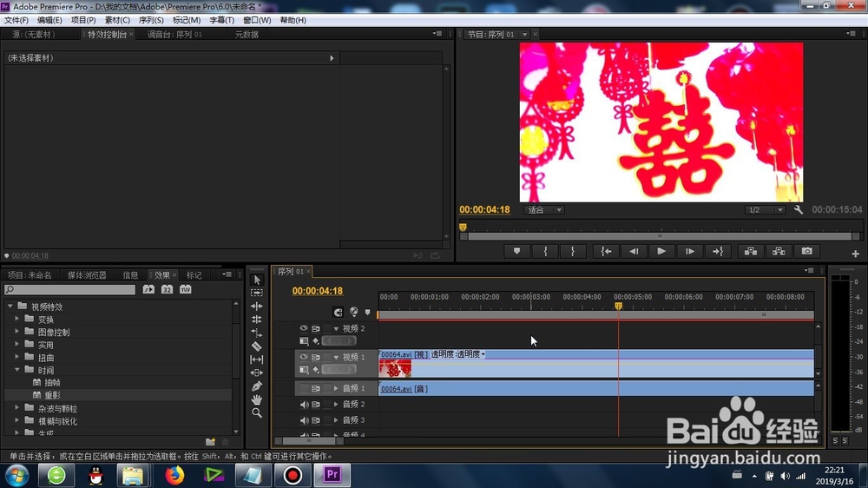Toggle accelerated effects filter button
Screen dimensions: 868x488
point(148,289)
